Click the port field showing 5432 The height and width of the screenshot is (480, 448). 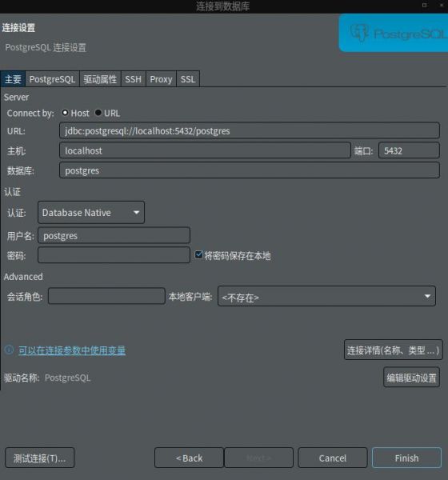pyautogui.click(x=409, y=150)
